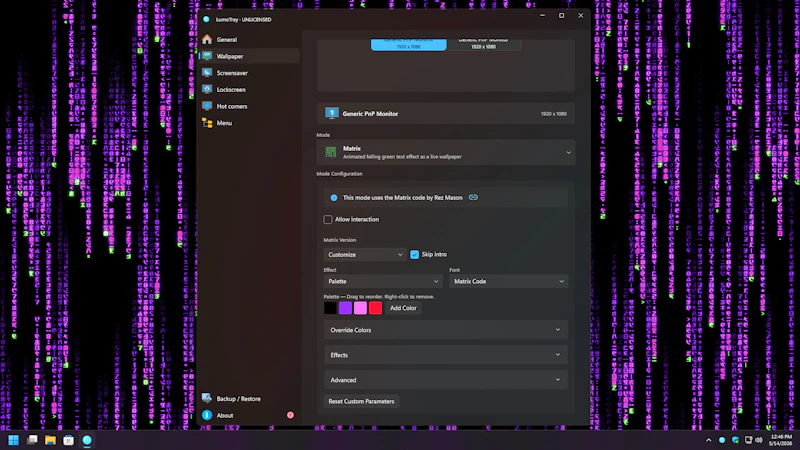
Task: Open Task View on the taskbar
Action: tap(32, 440)
